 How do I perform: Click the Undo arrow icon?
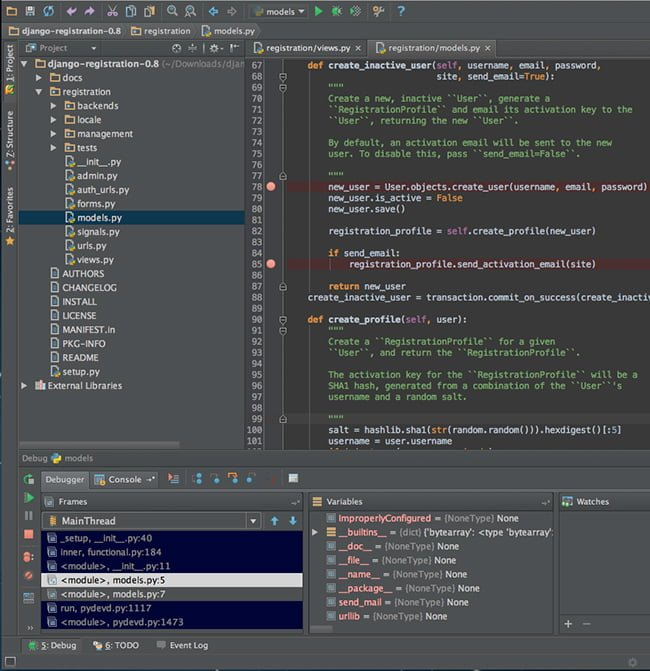pos(71,12)
